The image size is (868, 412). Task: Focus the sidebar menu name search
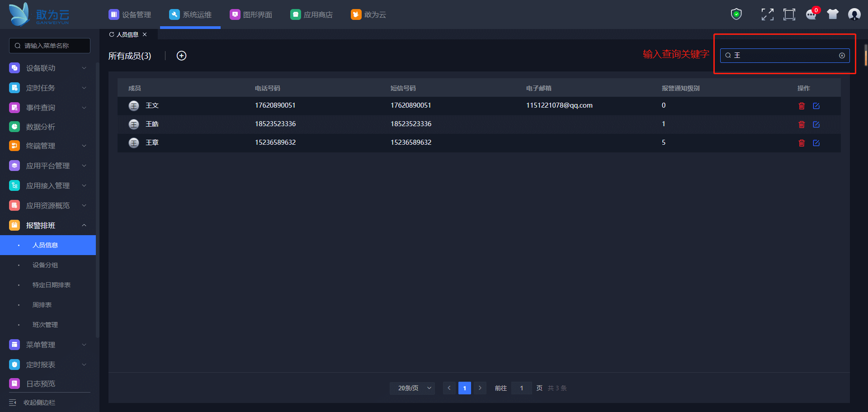pyautogui.click(x=50, y=46)
